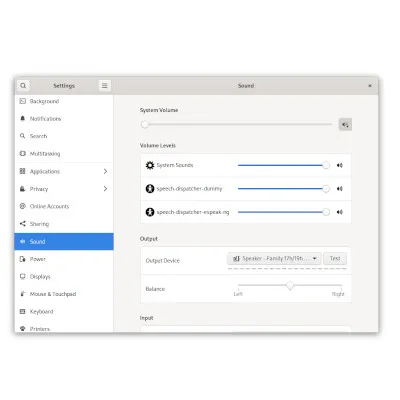Screen dimensions: 400x400
Task: Click the System Volume slider handle
Action: click(144, 124)
